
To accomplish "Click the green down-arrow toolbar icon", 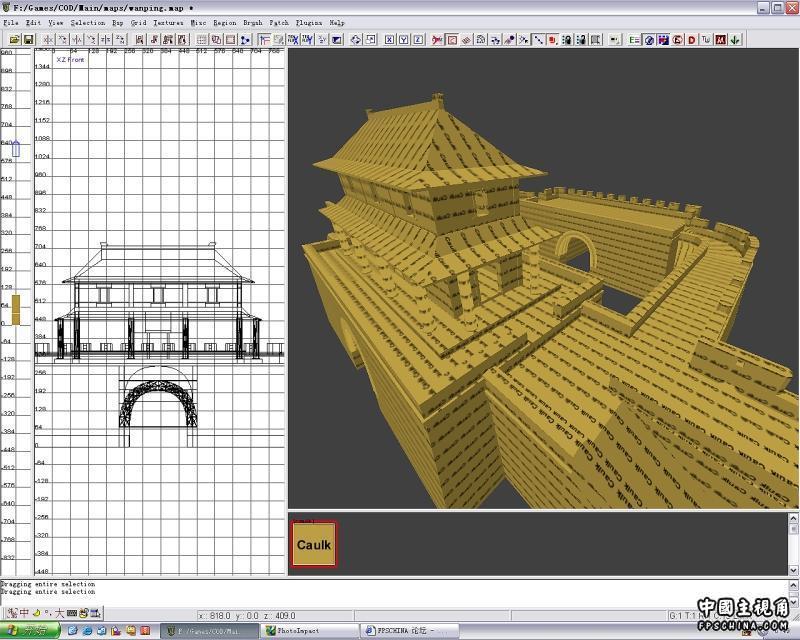I will tap(735, 40).
